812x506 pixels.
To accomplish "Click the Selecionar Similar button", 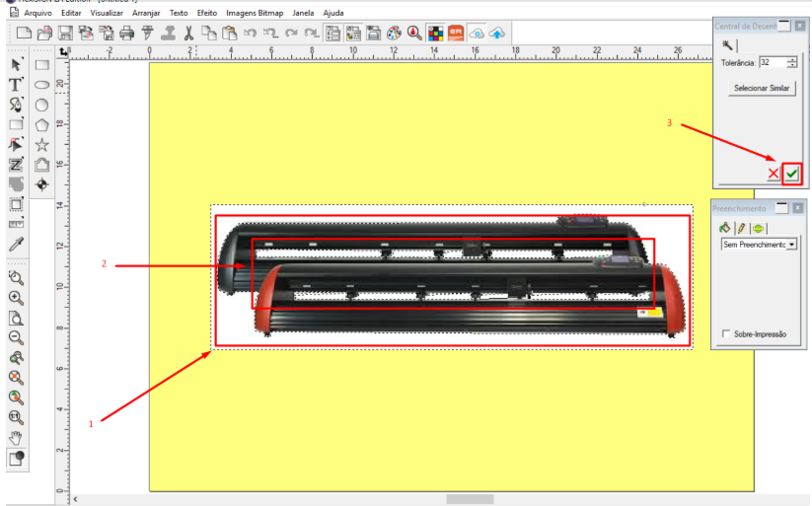I will (760, 88).
